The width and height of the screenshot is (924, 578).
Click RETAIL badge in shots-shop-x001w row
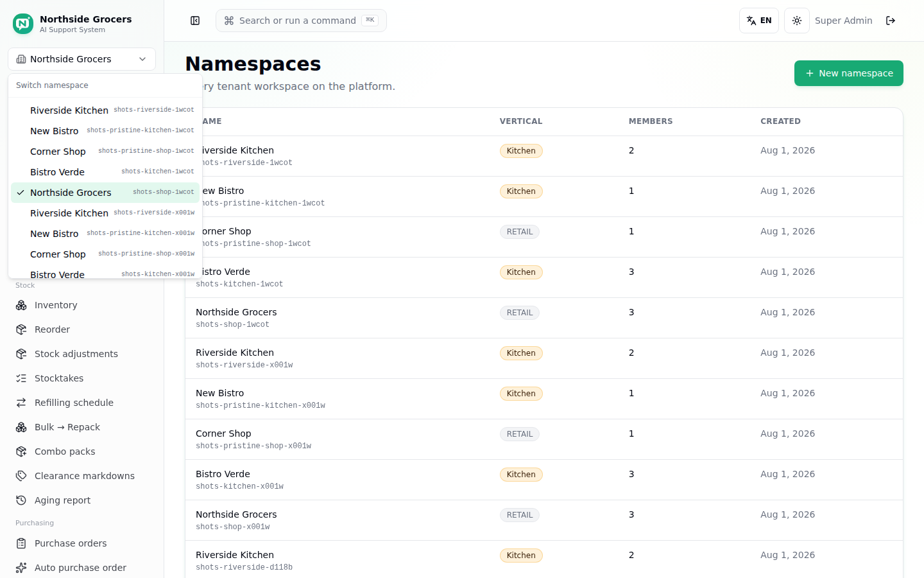(520, 515)
